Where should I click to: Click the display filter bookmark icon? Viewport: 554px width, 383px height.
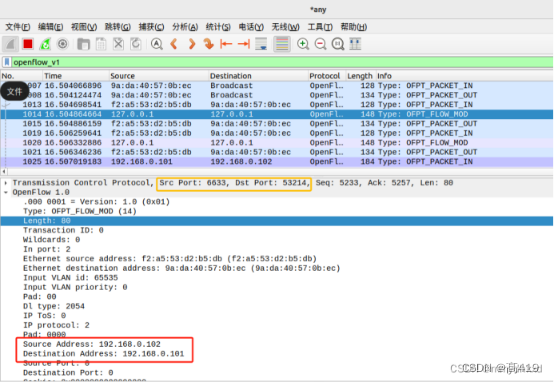(x=7, y=62)
